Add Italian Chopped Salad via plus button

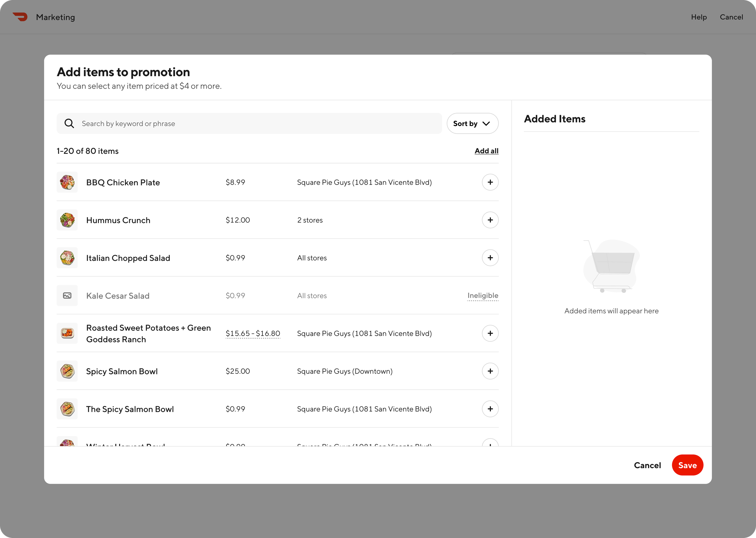[490, 258]
